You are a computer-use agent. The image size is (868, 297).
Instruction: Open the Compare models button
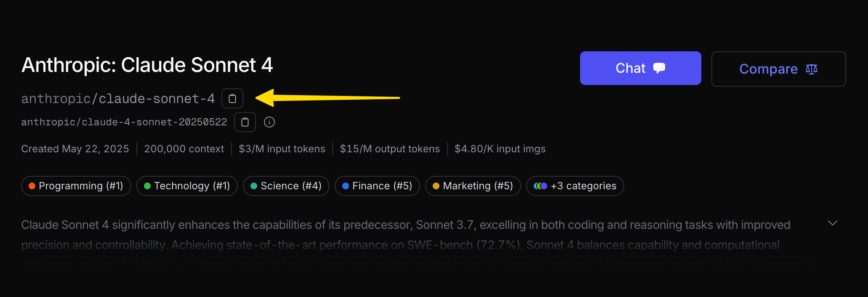[779, 69]
